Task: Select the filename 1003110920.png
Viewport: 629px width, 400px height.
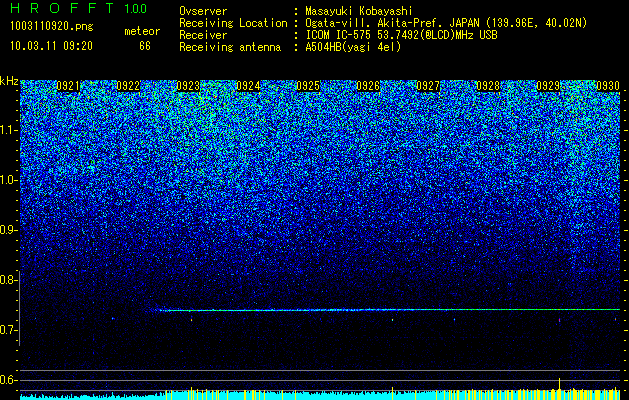Action: (x=52, y=27)
